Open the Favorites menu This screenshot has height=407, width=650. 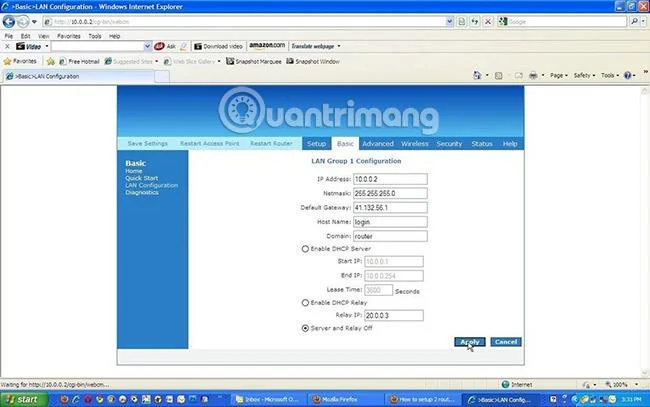click(x=69, y=36)
